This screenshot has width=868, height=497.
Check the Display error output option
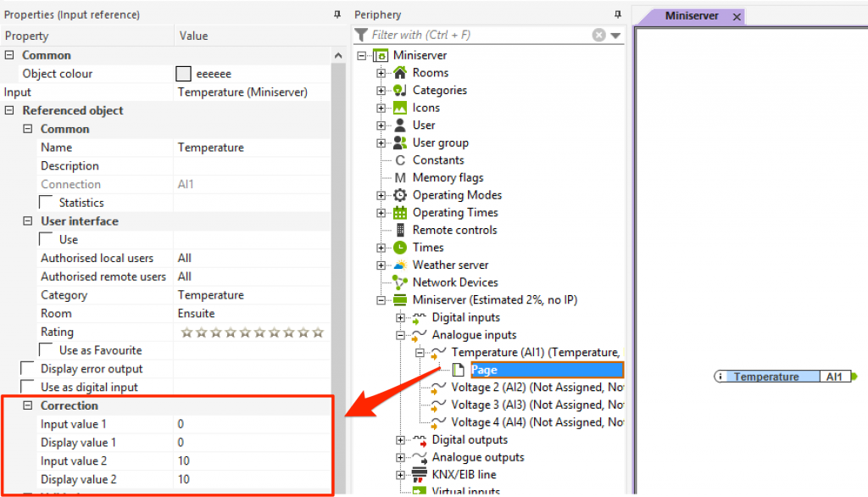tap(28, 369)
